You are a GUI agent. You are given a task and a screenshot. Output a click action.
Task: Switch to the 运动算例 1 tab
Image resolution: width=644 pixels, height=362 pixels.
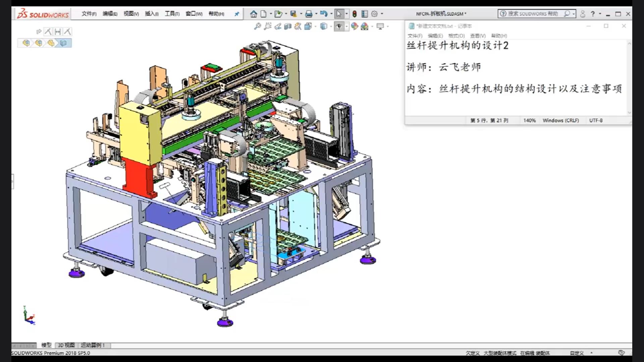(x=93, y=345)
